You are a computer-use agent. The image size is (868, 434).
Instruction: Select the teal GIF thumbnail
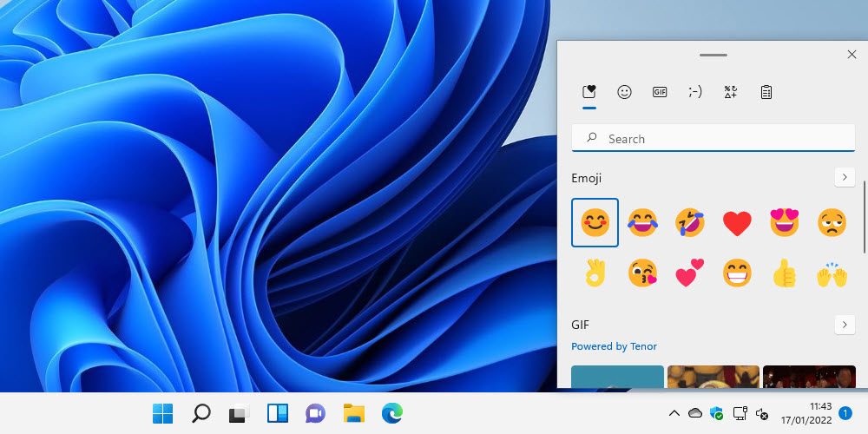(617, 377)
